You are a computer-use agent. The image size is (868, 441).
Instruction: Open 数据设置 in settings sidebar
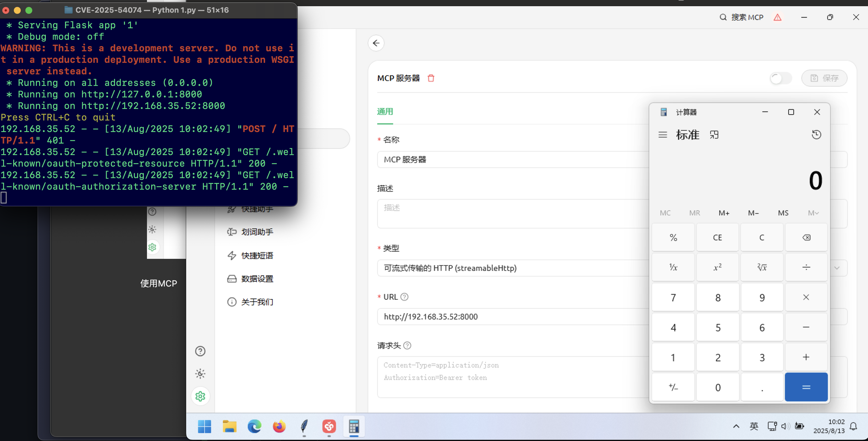(x=257, y=279)
